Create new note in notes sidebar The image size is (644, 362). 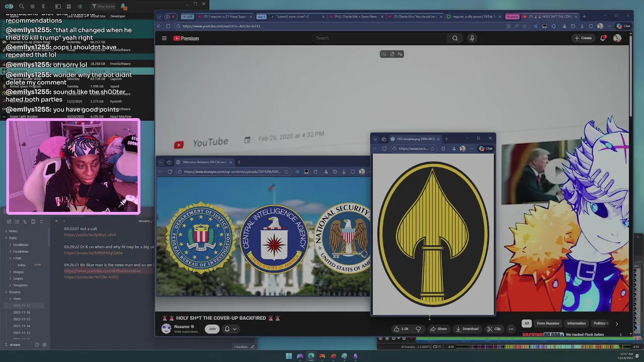click(x=9, y=222)
